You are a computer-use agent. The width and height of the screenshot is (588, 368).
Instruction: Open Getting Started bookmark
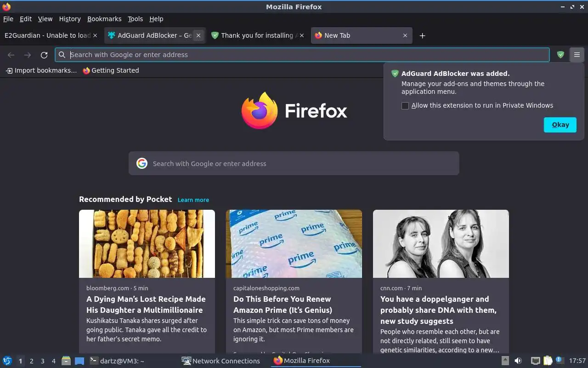[x=111, y=70]
